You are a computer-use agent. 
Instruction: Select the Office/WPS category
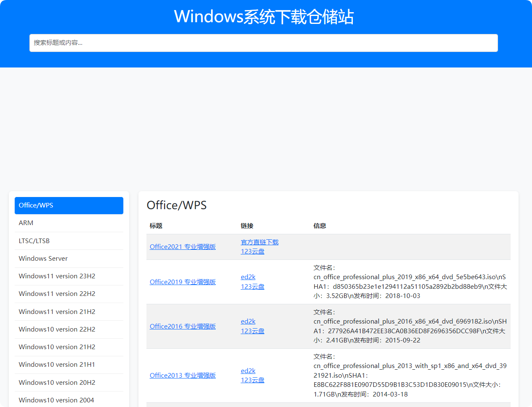tap(69, 205)
